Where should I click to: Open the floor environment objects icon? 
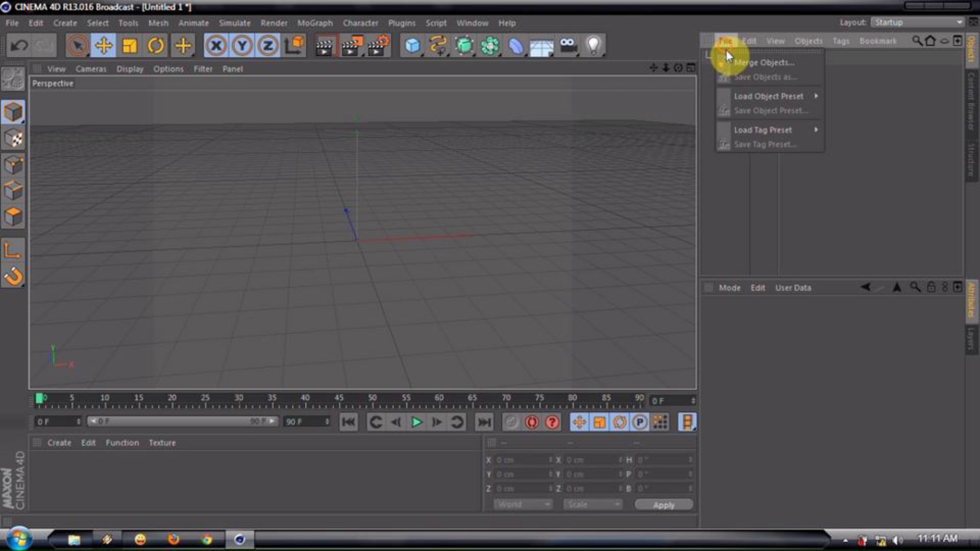coord(541,45)
